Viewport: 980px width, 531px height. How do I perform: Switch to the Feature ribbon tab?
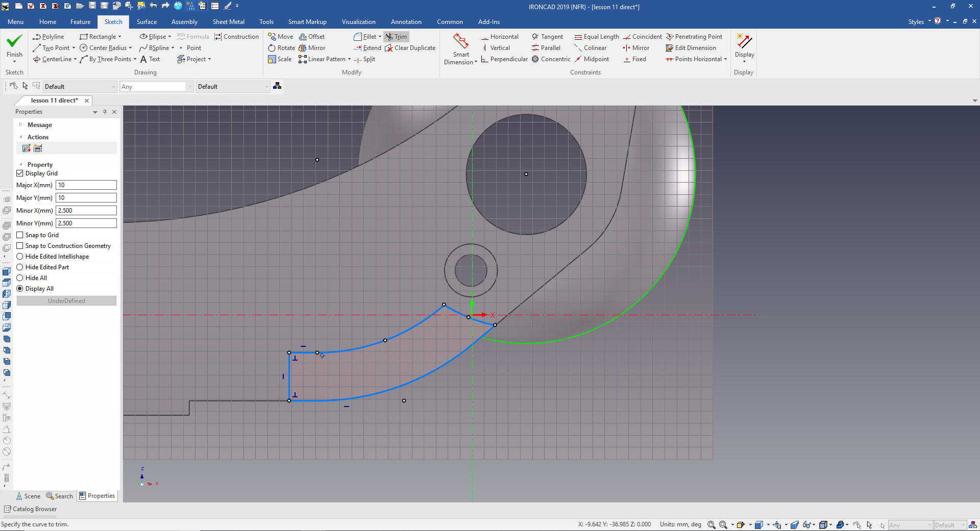click(x=80, y=22)
